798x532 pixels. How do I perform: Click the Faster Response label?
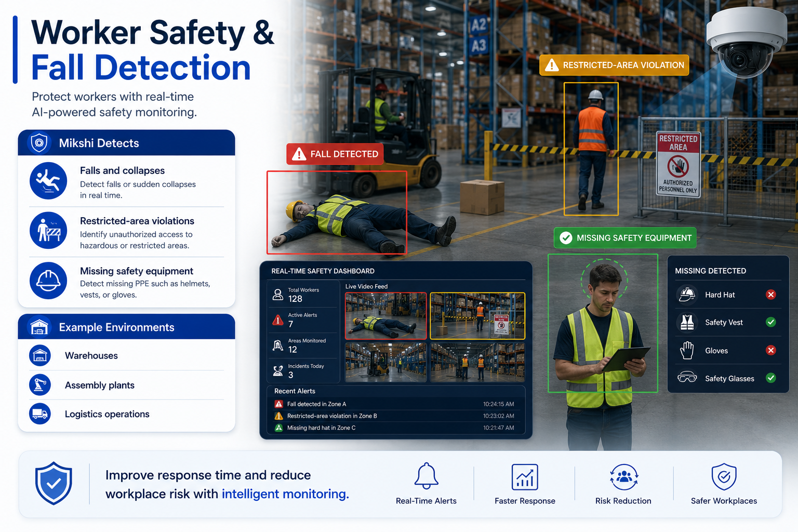[525, 501]
